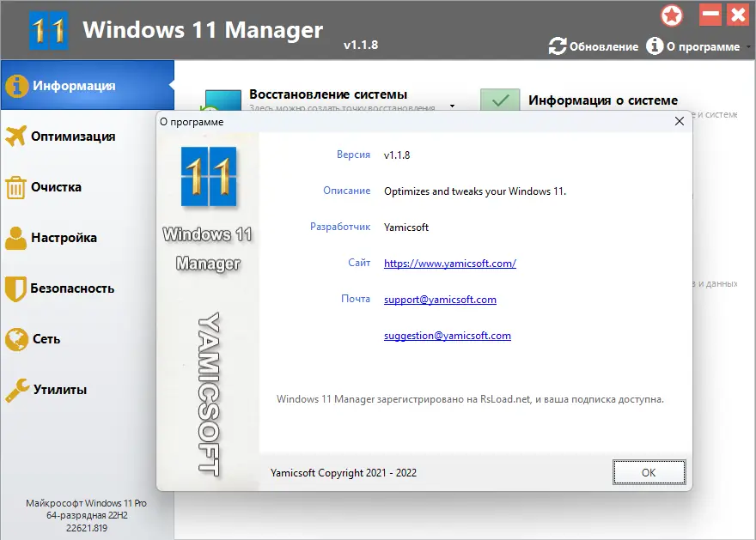This screenshot has height=540, width=756.
Task: Open the https://www.yamicsoft.com/ link
Action: 450,264
